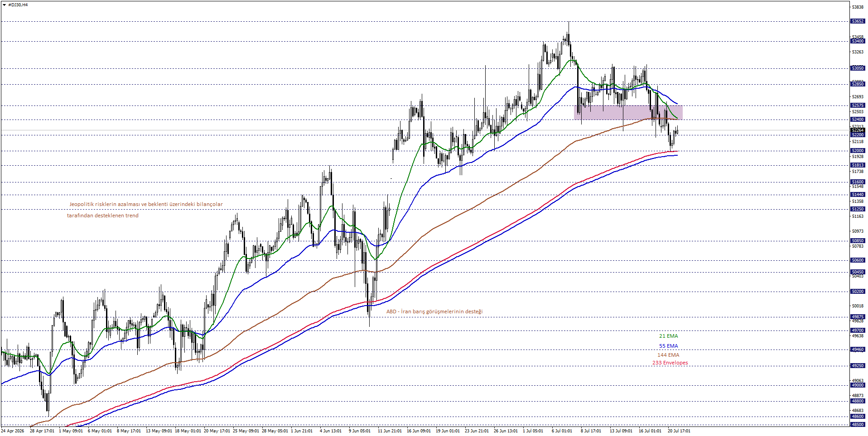This screenshot has width=868, height=436.
Task: Select the #DJ30,H4 chart title label
Action: click(18, 5)
